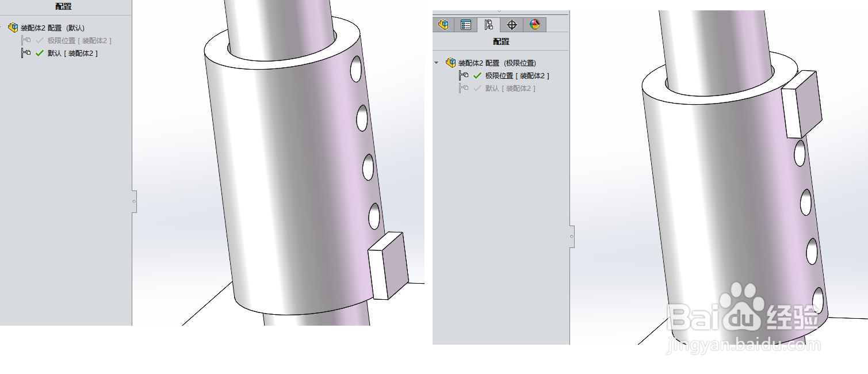Select root node 装配体2 配置 (极限位置)
868x374 pixels.
[x=491, y=63]
